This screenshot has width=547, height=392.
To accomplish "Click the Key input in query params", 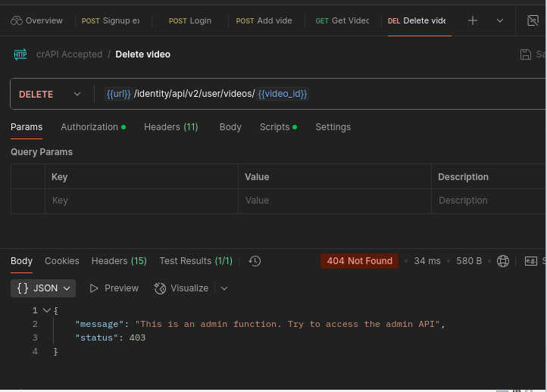I will pyautogui.click(x=142, y=201).
